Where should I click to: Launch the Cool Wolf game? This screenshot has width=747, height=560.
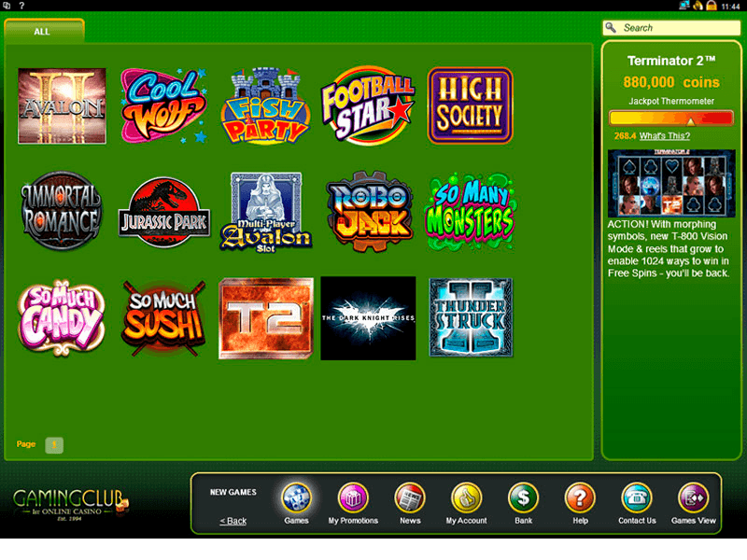pyautogui.click(x=164, y=105)
